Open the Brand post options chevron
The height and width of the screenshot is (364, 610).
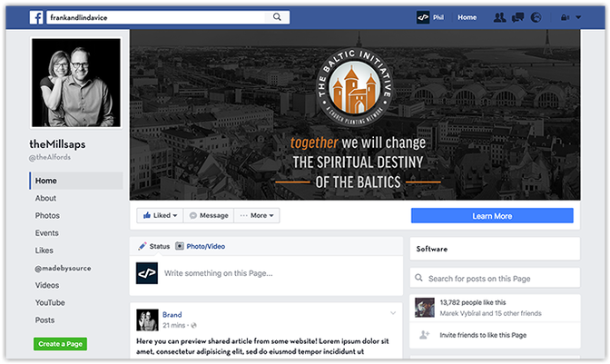pos(393,313)
